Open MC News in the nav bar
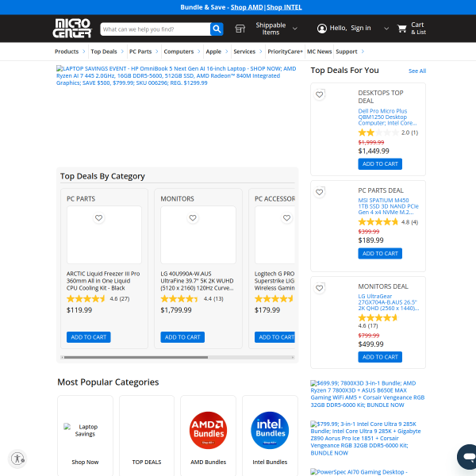476x476 pixels. point(319,52)
